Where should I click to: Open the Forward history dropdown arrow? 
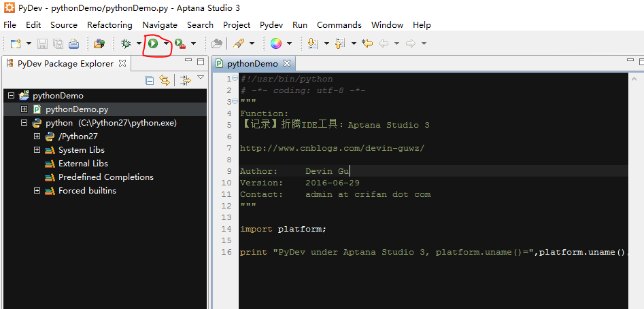424,43
